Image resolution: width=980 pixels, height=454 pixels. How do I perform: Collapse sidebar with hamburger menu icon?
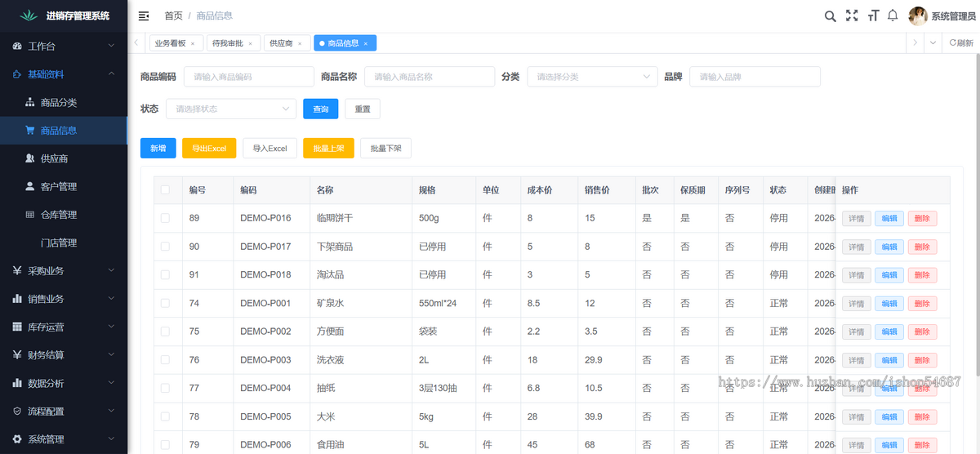coord(144,16)
